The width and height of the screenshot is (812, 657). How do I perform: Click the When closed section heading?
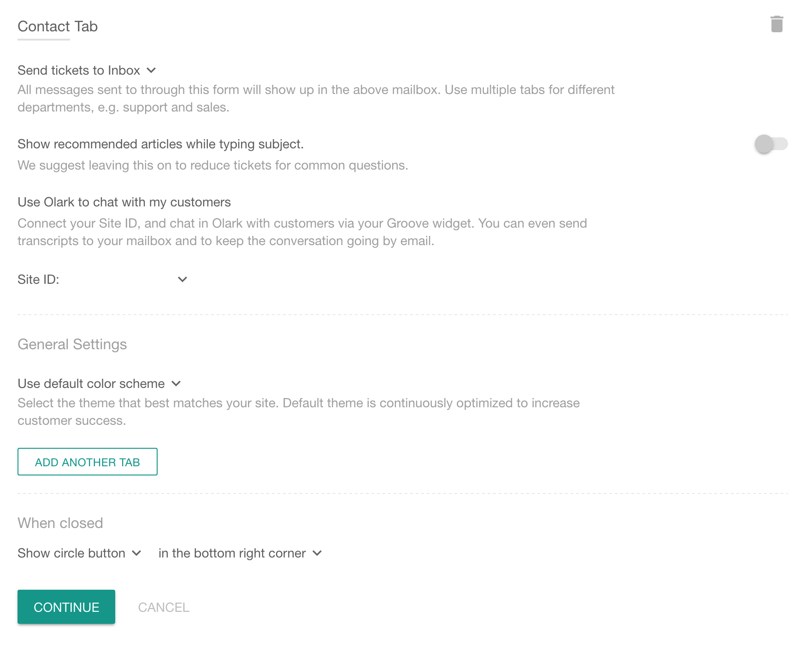(60, 523)
